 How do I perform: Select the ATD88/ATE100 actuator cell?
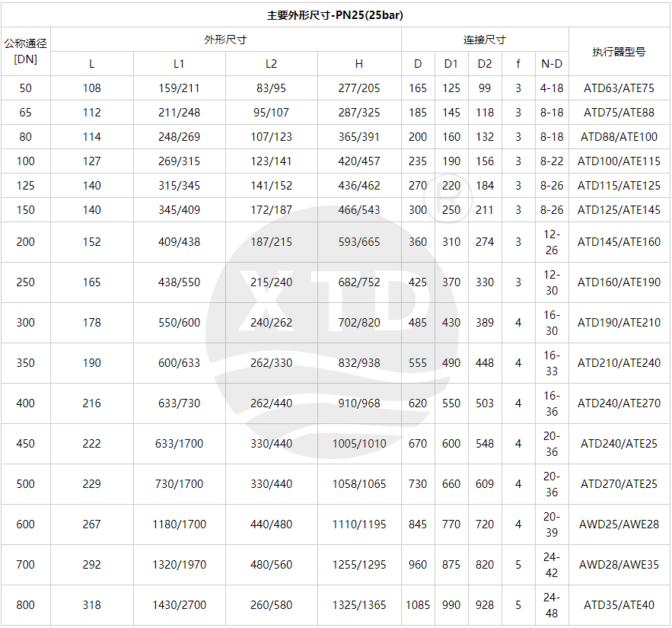click(619, 137)
